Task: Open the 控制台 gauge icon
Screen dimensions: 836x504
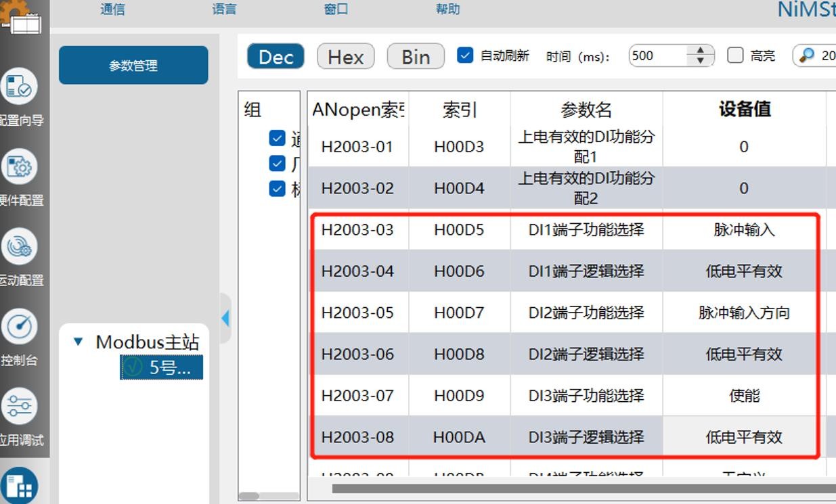Action: (x=18, y=327)
